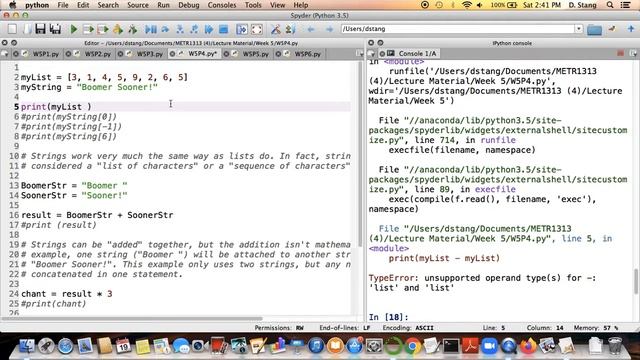
Task: Open the Consoles menu
Action: [x=222, y=5]
